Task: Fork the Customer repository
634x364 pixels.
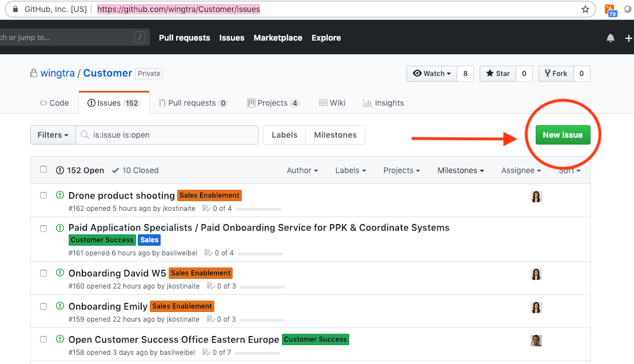Action: click(556, 73)
